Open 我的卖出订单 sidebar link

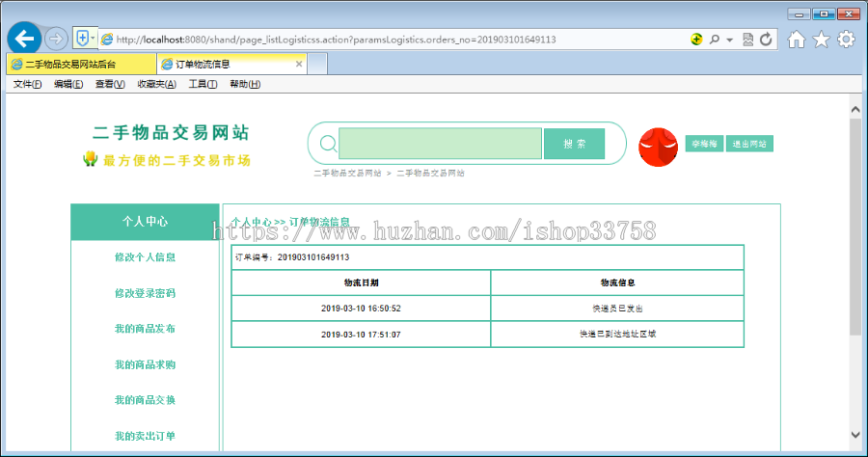[145, 436]
